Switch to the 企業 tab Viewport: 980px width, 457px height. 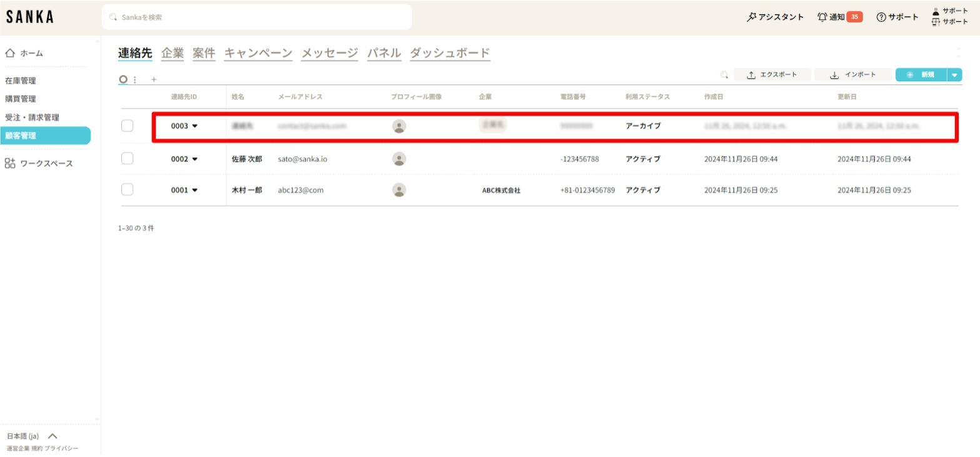[x=173, y=53]
